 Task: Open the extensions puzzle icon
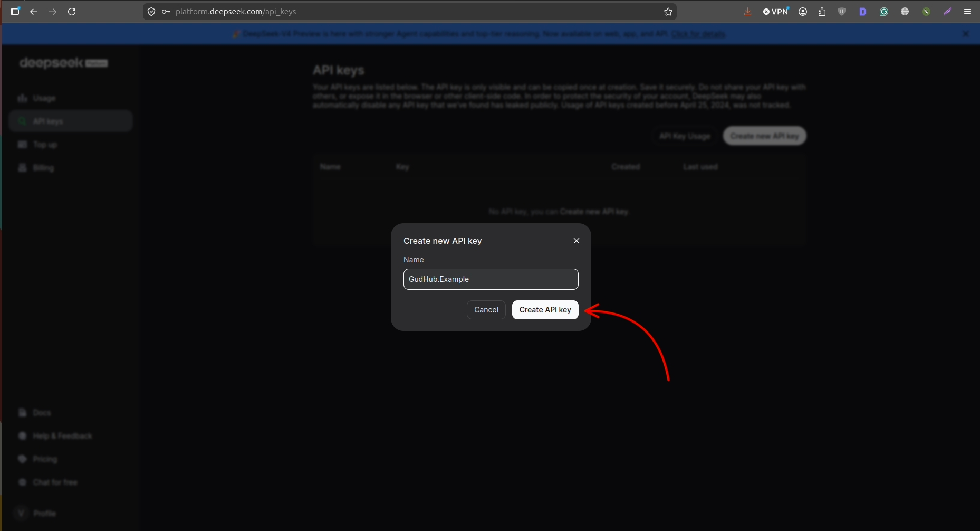coord(822,12)
